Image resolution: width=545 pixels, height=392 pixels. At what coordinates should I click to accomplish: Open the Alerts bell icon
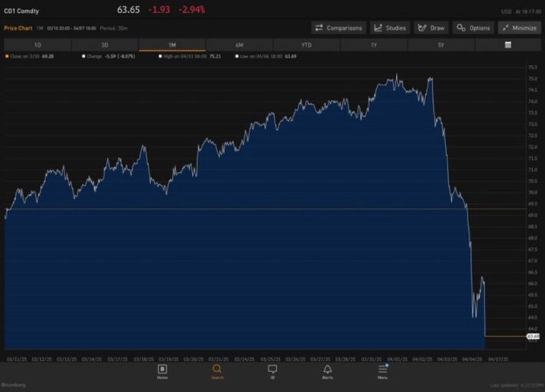coord(328,369)
